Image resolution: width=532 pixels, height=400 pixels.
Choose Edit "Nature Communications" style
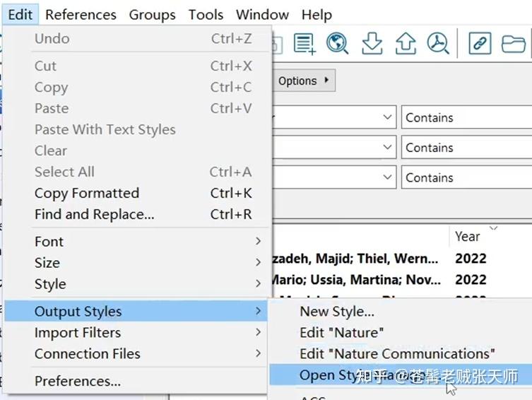(397, 353)
